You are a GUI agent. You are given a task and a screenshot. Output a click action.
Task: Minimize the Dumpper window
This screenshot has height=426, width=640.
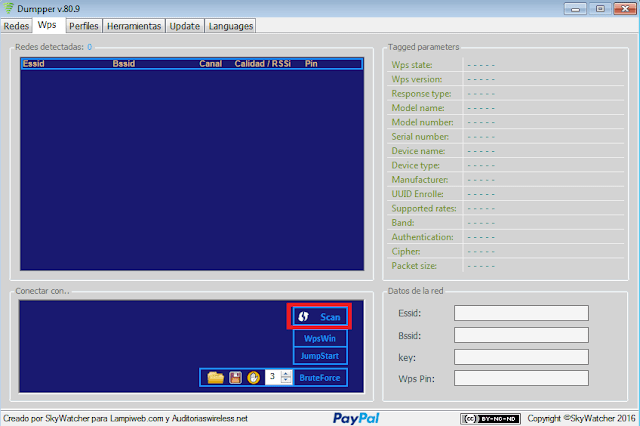click(x=576, y=8)
